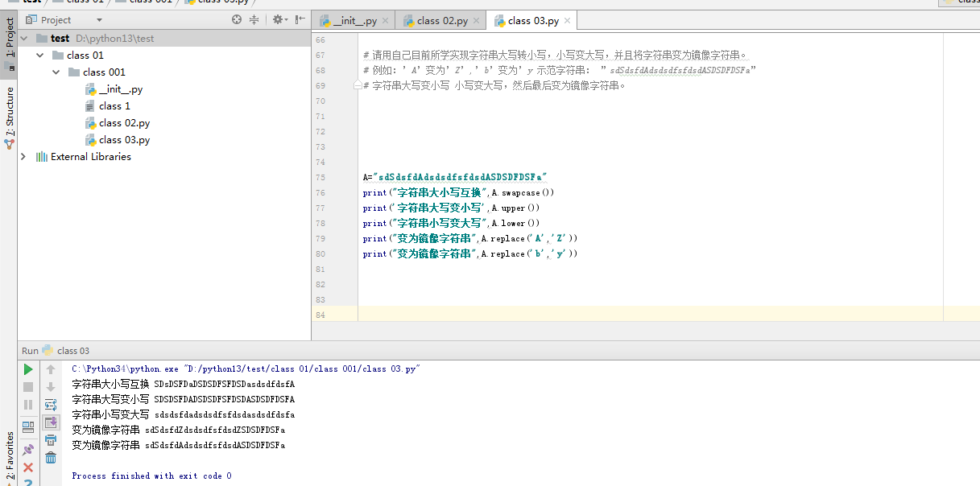Expand External Libraries node
Viewport: 980px width, 486px height.
pos(23,157)
